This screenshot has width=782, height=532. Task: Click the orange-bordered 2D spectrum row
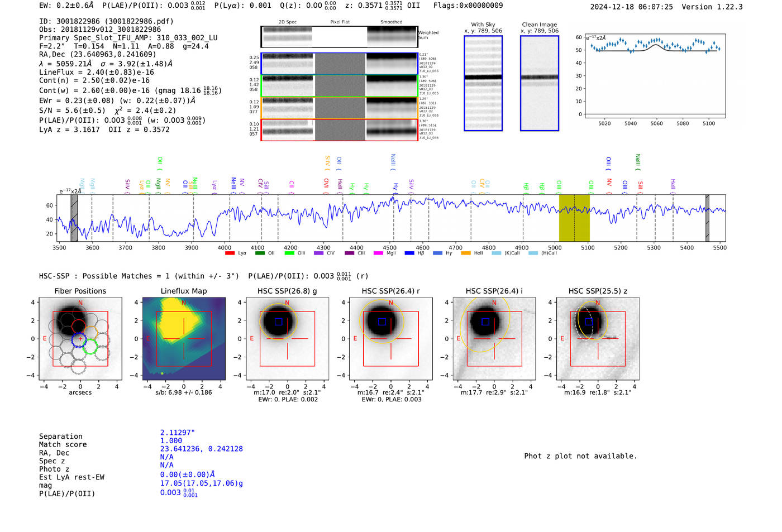(340, 107)
